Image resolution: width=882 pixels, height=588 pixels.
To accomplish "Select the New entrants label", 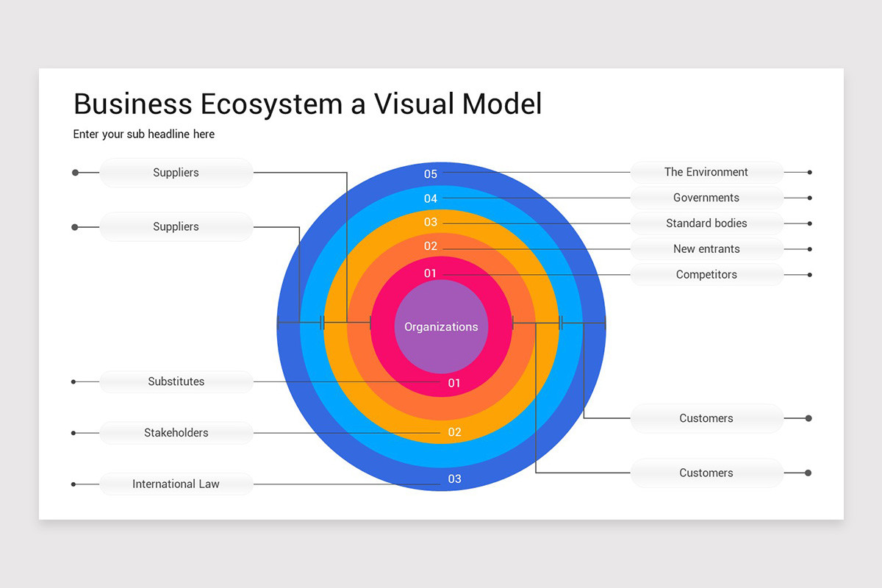I will point(706,248).
